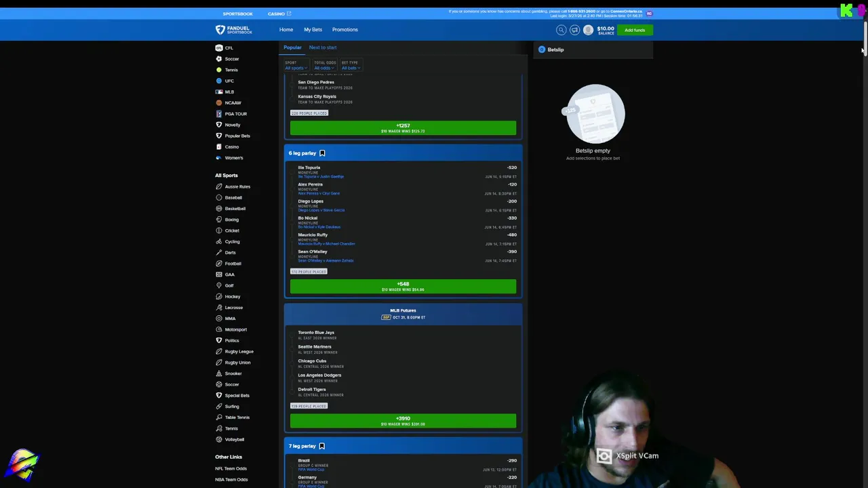Open Aussie Rules icon under All Sports

218,186
